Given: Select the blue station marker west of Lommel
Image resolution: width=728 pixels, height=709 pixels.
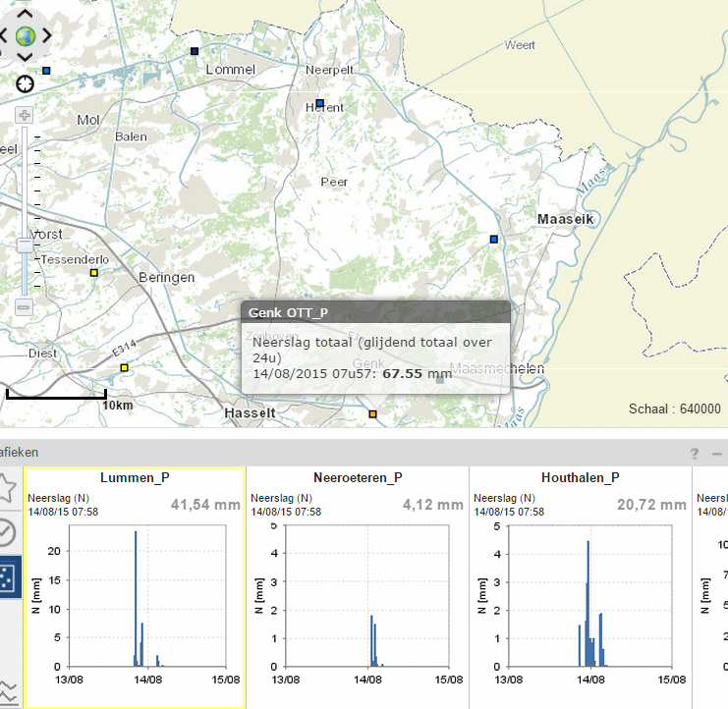Looking at the screenshot, I should (x=46, y=71).
